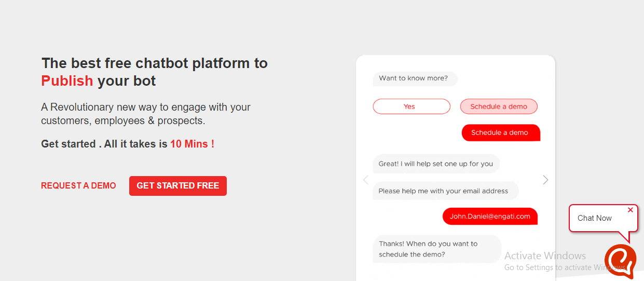
Task: Click 'The best free chatbot platform' heading
Action: (x=155, y=63)
